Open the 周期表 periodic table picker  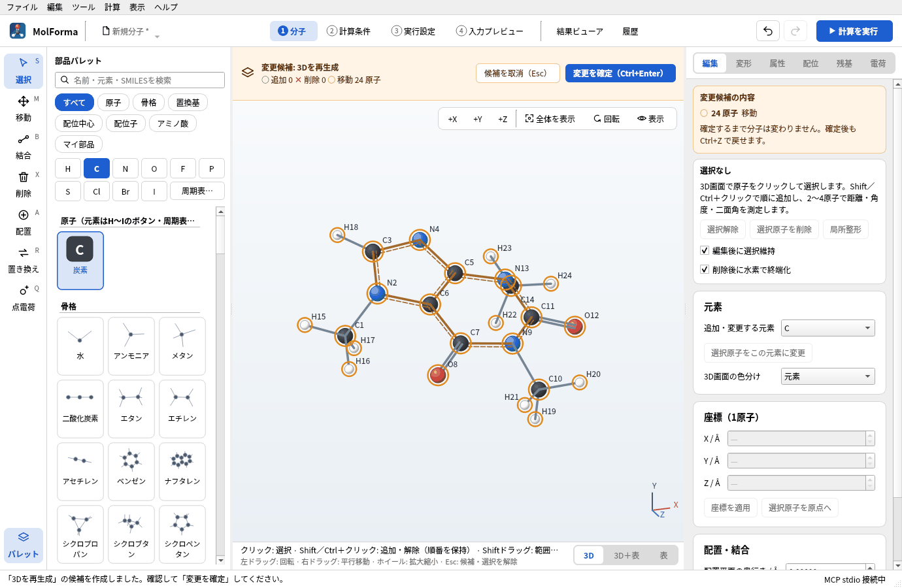(x=197, y=191)
